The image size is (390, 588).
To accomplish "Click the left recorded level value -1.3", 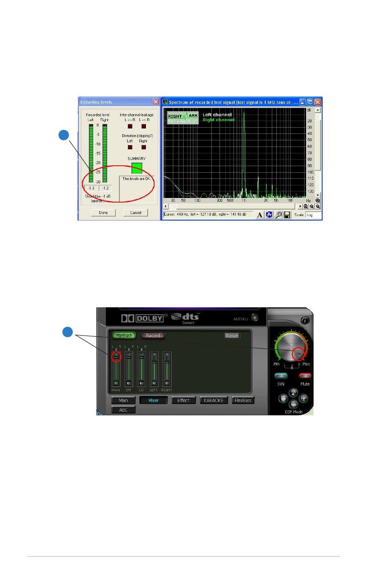I will (91, 188).
